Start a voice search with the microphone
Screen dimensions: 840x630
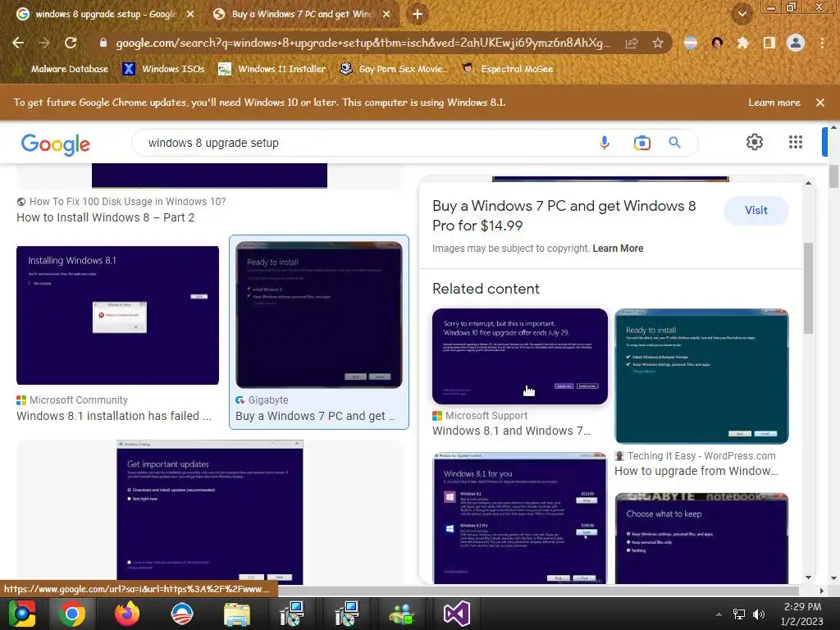tap(605, 143)
